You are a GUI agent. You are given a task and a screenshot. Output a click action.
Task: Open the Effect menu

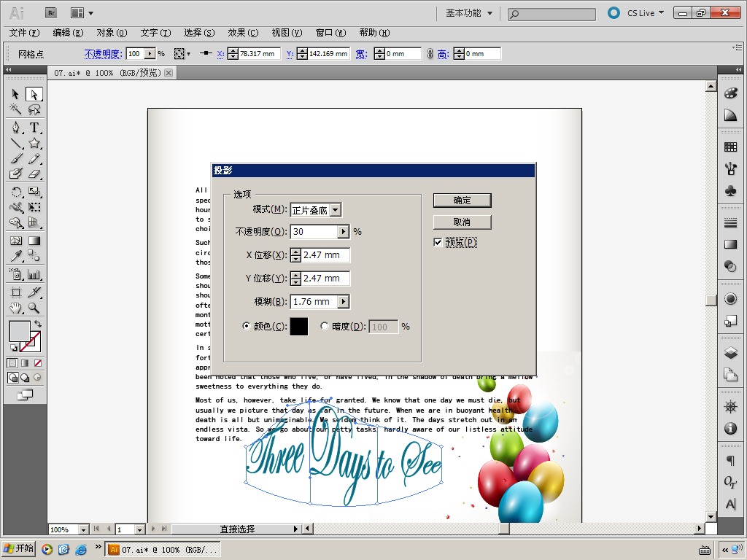pos(243,33)
